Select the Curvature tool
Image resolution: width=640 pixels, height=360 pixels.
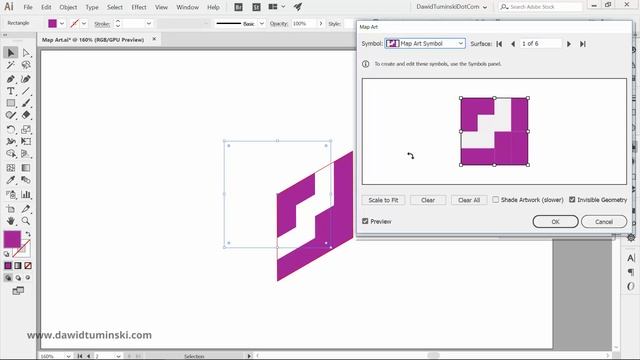26,79
